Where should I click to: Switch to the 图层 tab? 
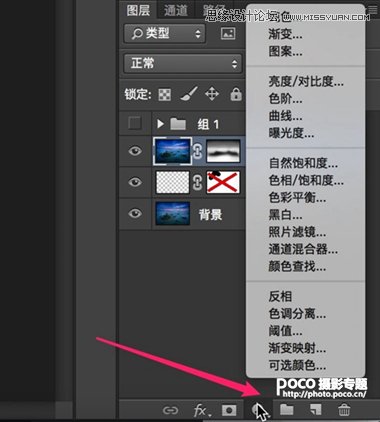pyautogui.click(x=138, y=10)
